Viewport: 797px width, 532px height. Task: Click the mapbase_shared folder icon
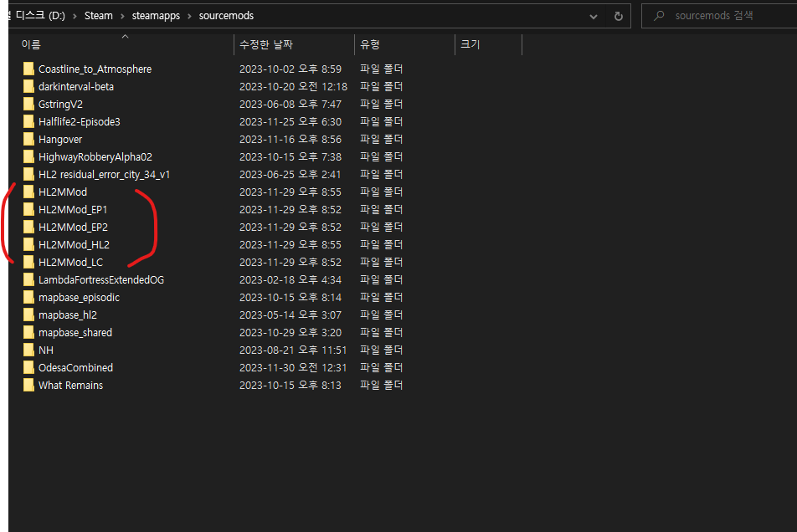click(28, 333)
